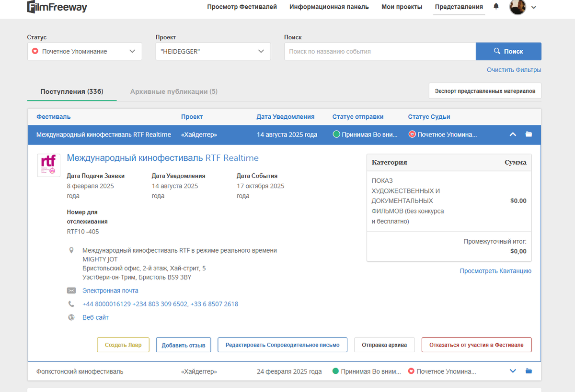
Task: Click tracking number RTF10 -405
Action: (83, 232)
